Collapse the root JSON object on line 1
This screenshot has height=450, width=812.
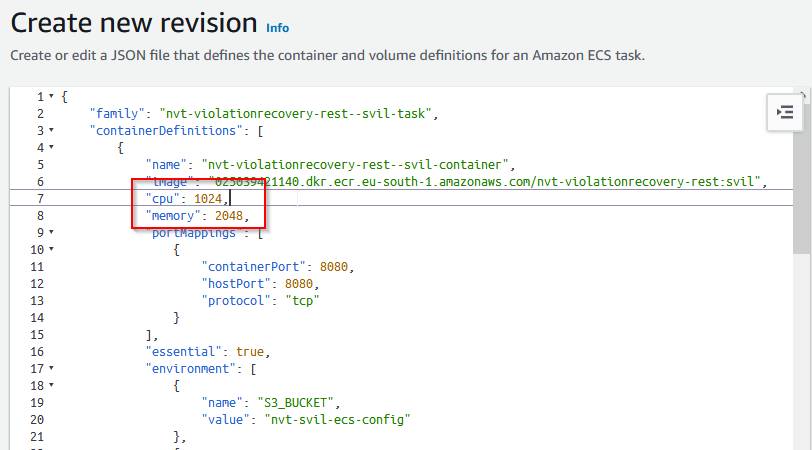[51, 97]
